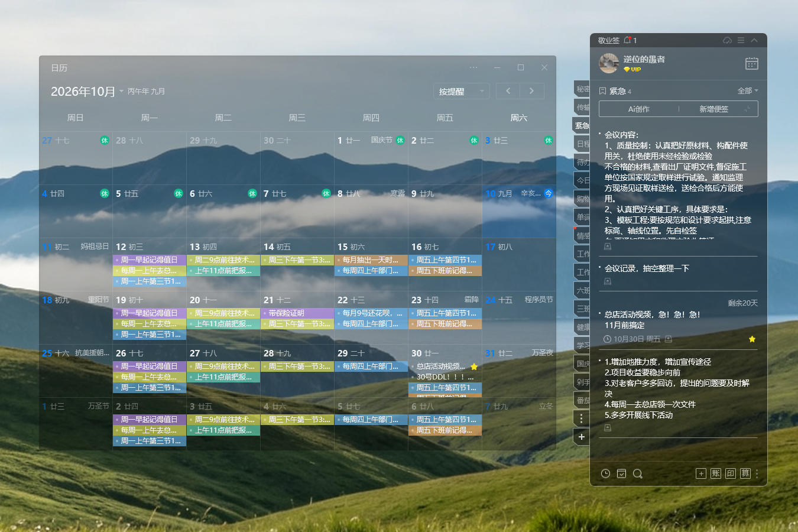Open 总店活动视频 event on October 30
Screen dimensions: 798x532
[x=445, y=366]
